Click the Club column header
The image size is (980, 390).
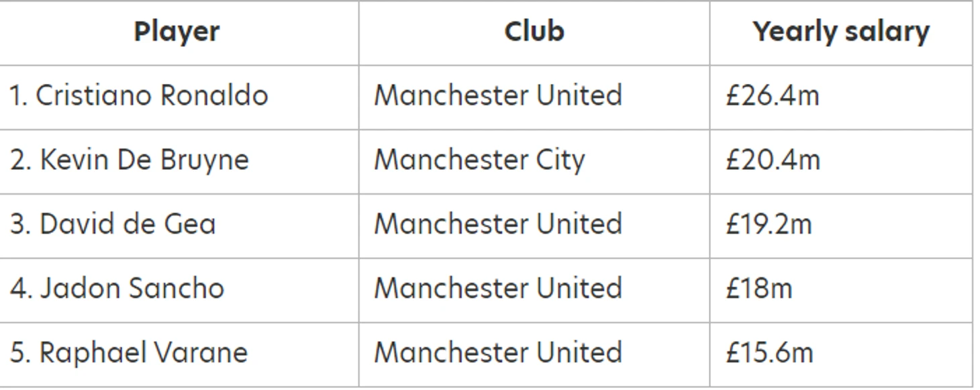pos(534,32)
